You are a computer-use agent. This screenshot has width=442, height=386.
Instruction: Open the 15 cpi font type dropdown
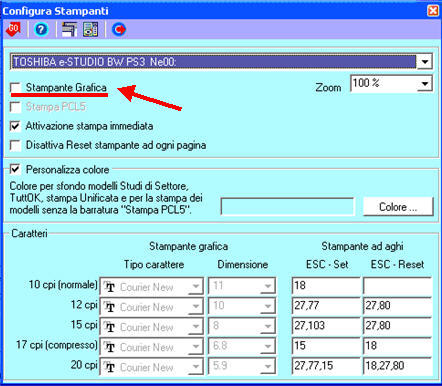click(x=195, y=326)
